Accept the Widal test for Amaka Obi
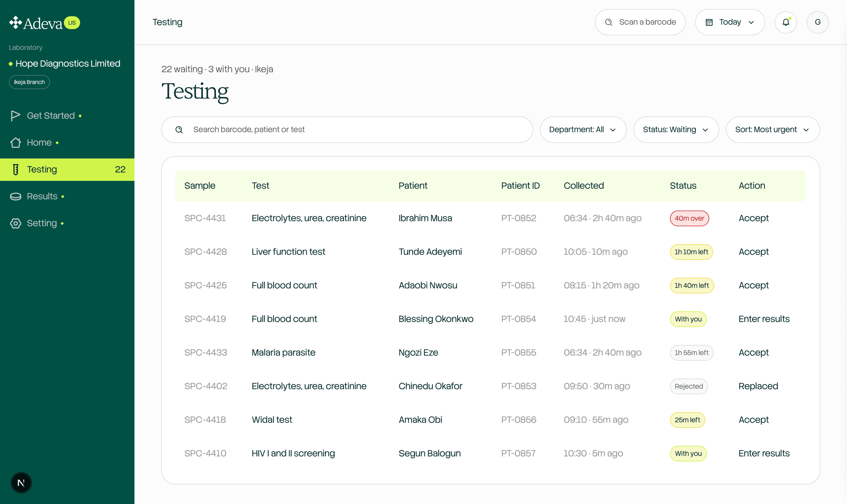The width and height of the screenshot is (847, 504). click(753, 420)
